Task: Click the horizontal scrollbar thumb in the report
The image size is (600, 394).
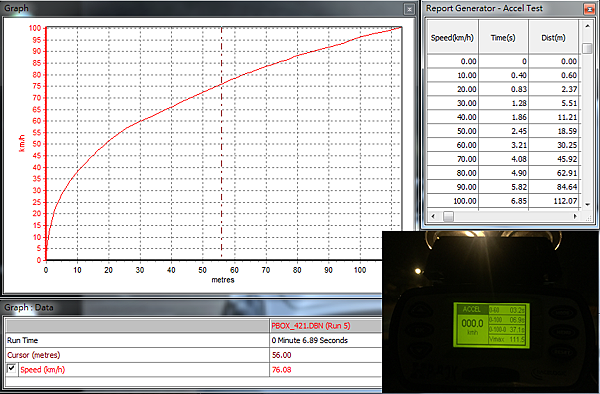Action: point(448,217)
